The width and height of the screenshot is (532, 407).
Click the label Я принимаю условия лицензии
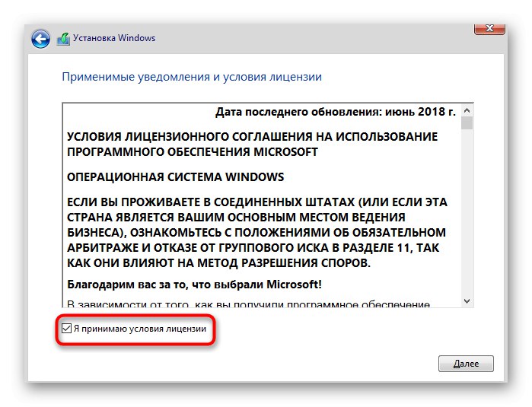click(140, 329)
